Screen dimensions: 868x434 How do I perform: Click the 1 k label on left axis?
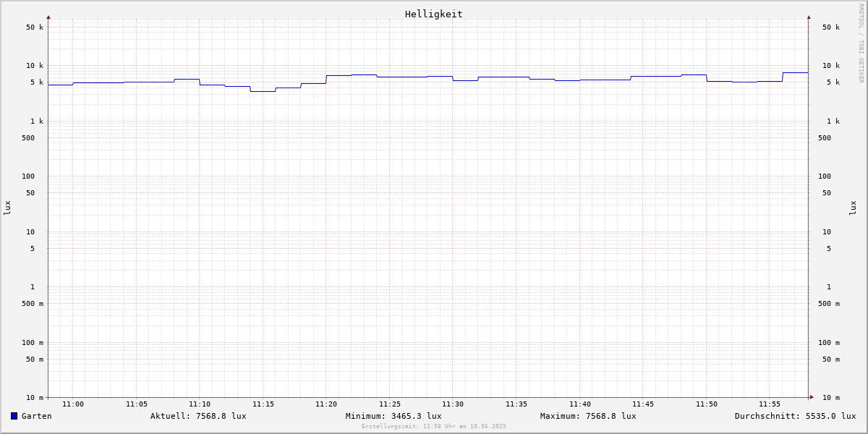[37, 122]
